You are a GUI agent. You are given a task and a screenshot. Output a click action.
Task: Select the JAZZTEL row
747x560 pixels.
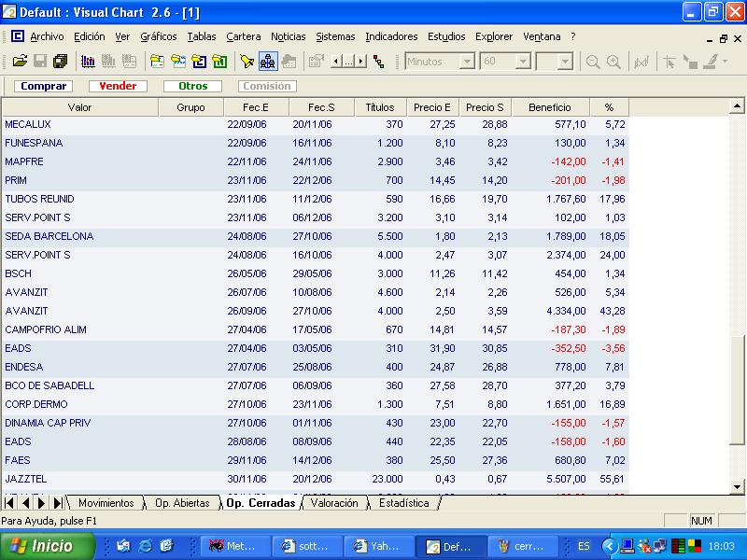tap(315, 479)
